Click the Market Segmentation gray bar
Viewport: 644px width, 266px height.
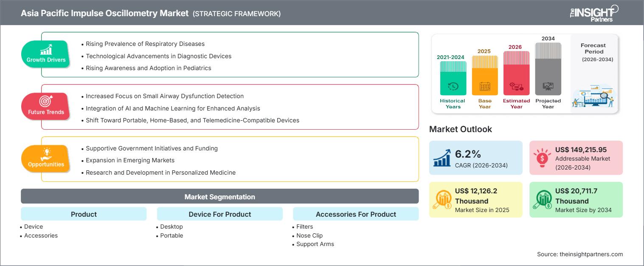coord(220,197)
